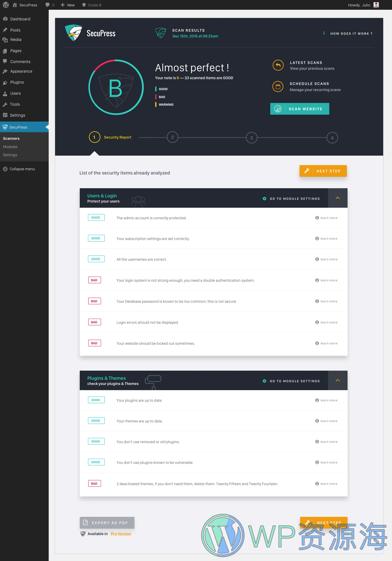The image size is (392, 561).
Task: Jump to step 2 in the progress bar
Action: click(172, 137)
